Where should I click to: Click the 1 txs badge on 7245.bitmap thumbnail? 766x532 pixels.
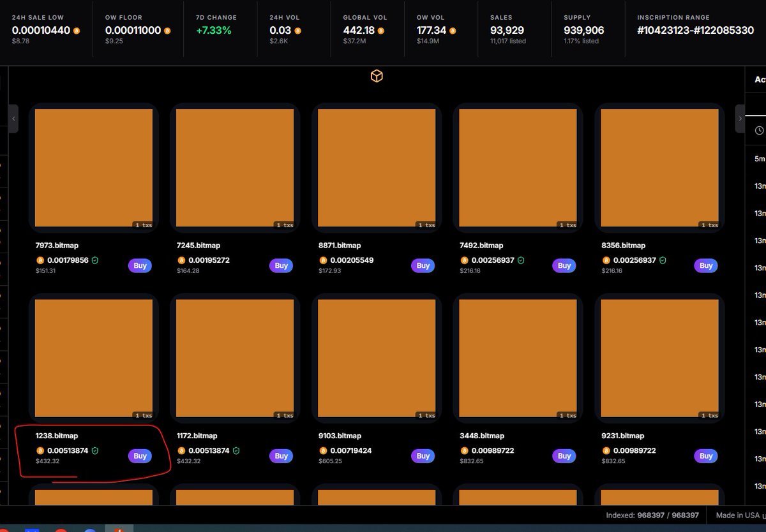285,225
